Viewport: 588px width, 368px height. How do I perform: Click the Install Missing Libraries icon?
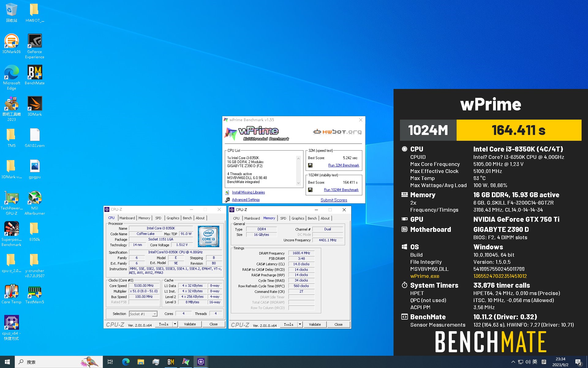[227, 192]
